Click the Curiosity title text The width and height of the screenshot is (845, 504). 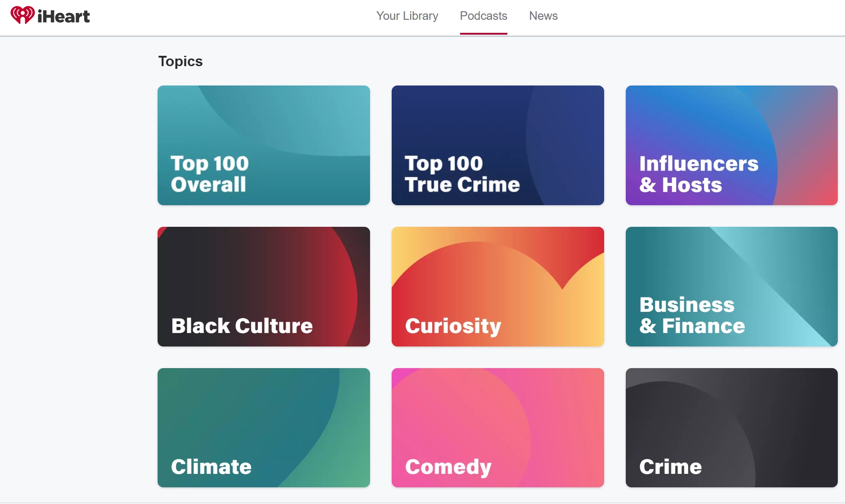pyautogui.click(x=453, y=326)
